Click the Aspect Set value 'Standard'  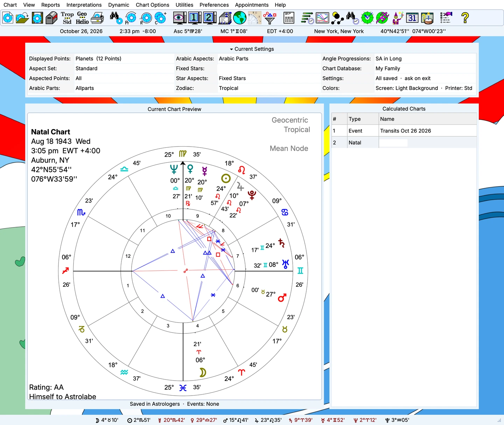86,69
